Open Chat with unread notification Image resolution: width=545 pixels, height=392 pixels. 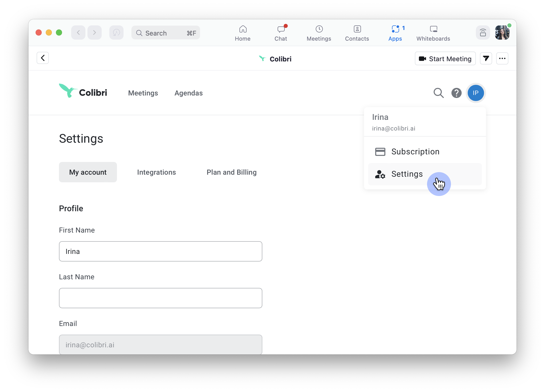tap(281, 33)
